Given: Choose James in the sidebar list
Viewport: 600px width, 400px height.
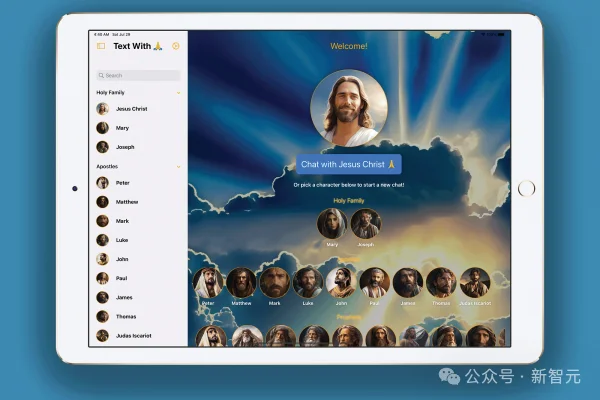Looking at the screenshot, I should click(123, 297).
